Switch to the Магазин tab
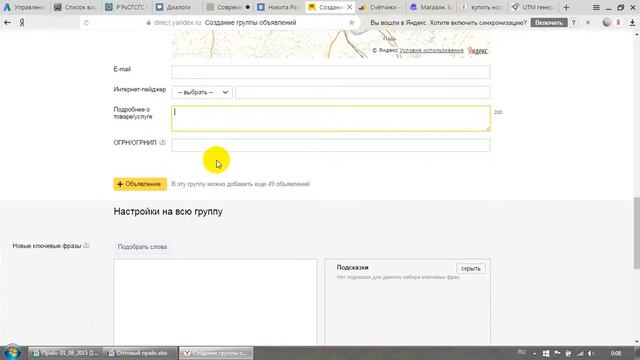 [x=431, y=7]
